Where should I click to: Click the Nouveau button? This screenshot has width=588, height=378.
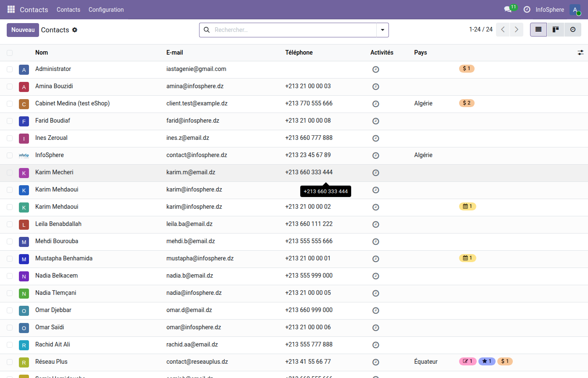point(23,30)
